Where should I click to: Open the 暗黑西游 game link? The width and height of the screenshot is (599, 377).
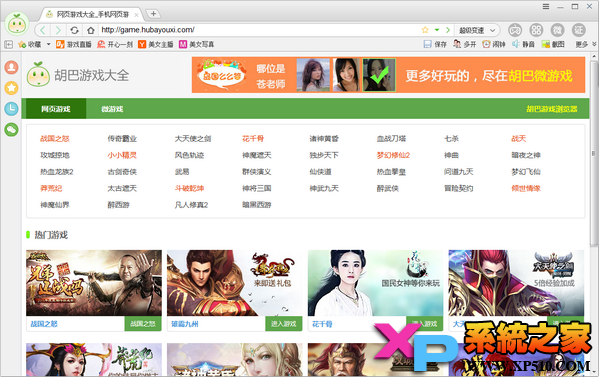[257, 205]
